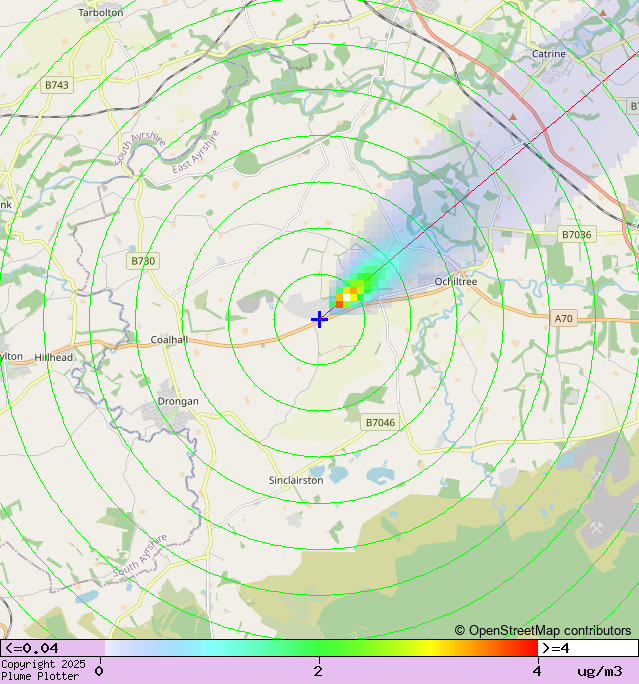Click the crossed-hammers mine symbol near bottom right

[x=596, y=528]
